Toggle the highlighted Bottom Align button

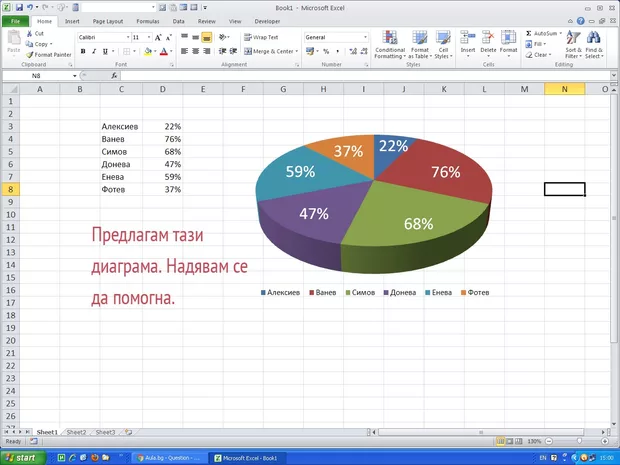[x=206, y=37]
